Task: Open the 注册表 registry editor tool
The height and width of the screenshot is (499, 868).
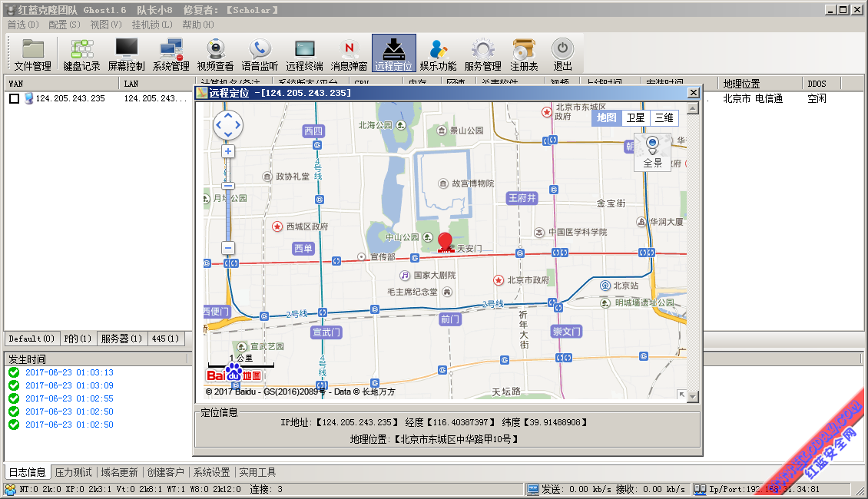Action: [x=524, y=55]
